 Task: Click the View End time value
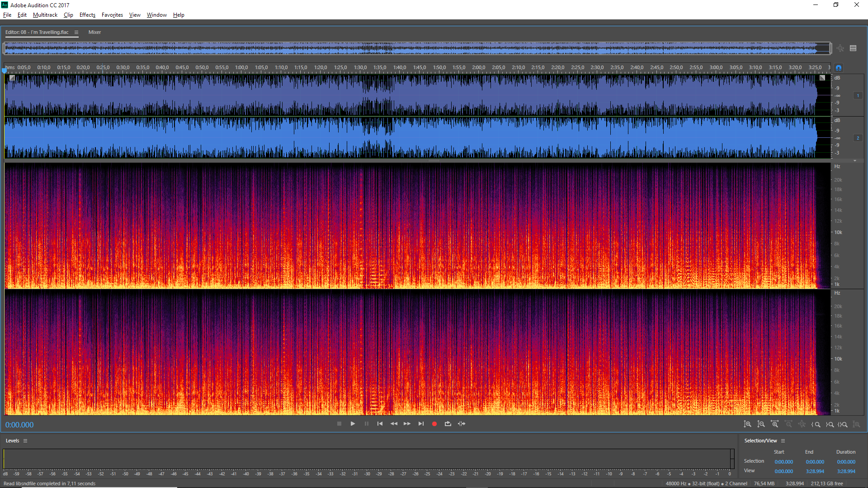tap(815, 471)
